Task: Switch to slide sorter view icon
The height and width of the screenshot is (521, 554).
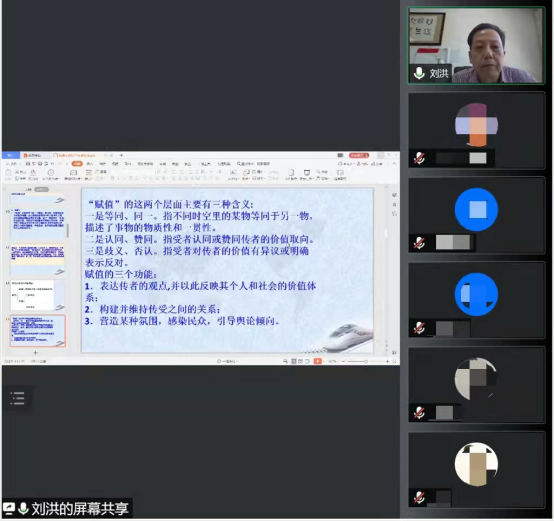Action: (300, 361)
